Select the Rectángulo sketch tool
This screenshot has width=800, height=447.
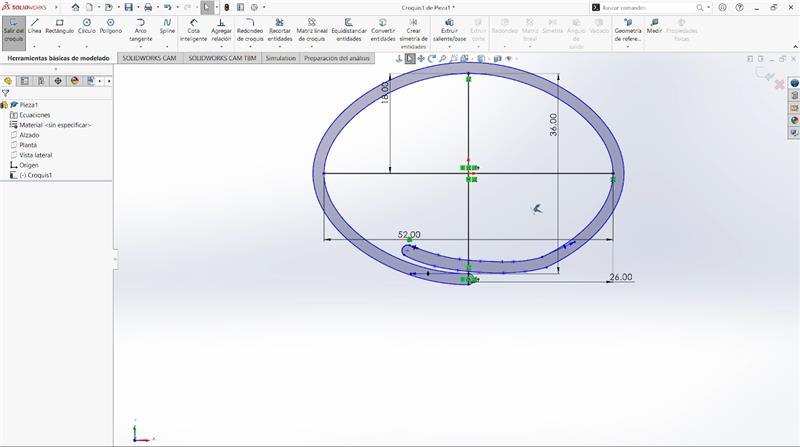click(x=60, y=26)
